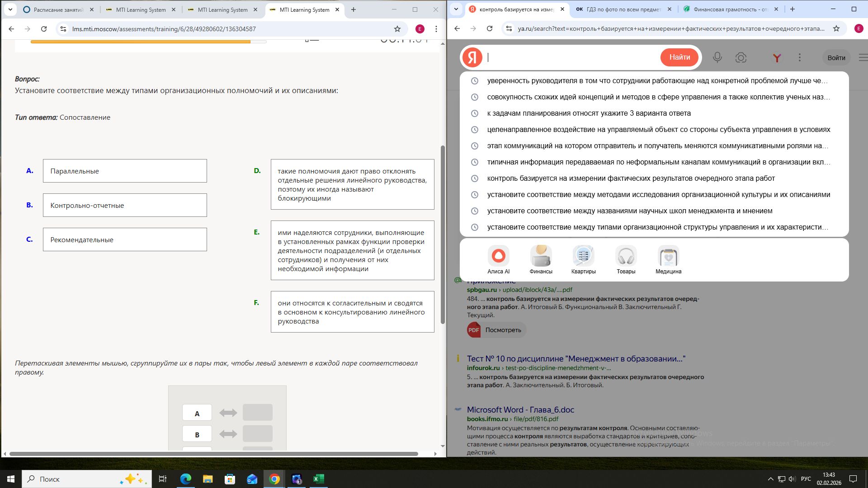The height and width of the screenshot is (488, 868).
Task: Open Outlook from the taskbar
Action: click(252, 479)
